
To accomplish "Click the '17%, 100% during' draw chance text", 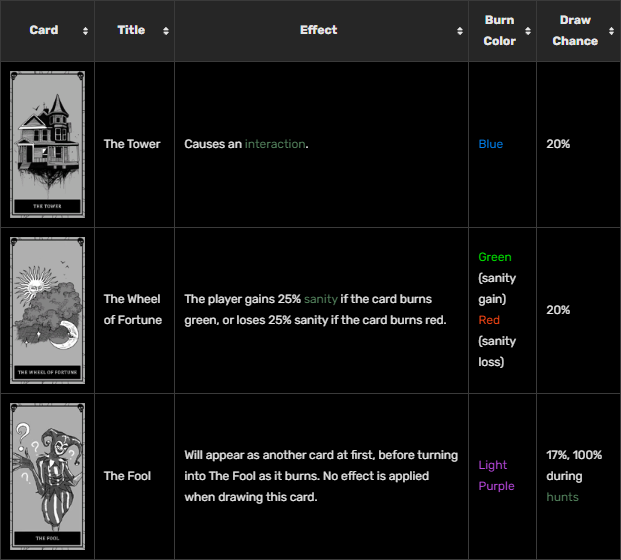I will pyautogui.click(x=574, y=465).
